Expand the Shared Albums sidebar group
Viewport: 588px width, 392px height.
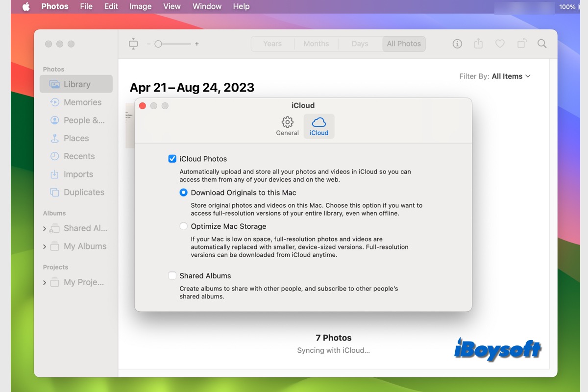(x=45, y=229)
